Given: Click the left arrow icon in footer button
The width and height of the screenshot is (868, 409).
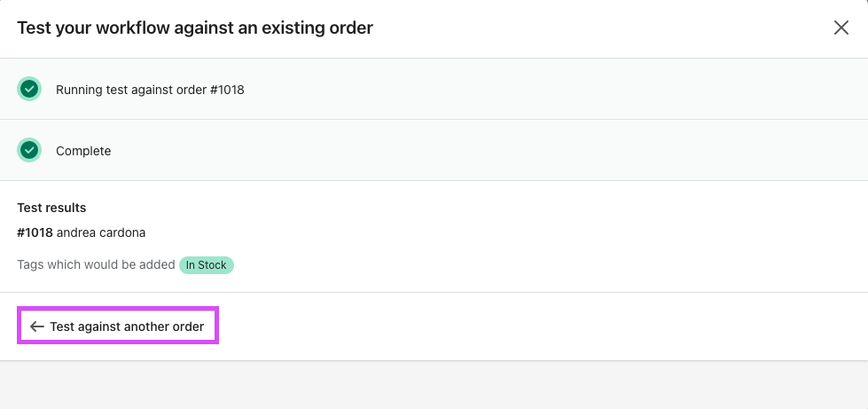Looking at the screenshot, I should point(37,326).
